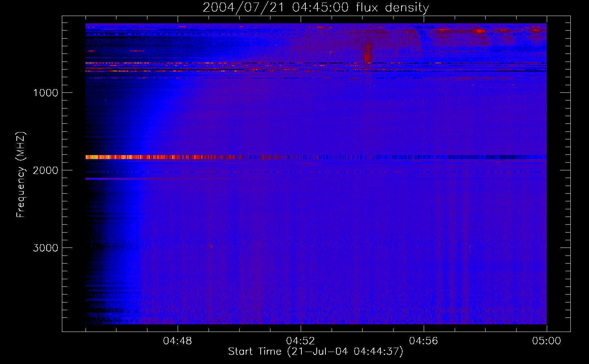
Task: Click the "Start Time (21-Jul-04 04:44:37)" axis label
Action: pos(316,352)
